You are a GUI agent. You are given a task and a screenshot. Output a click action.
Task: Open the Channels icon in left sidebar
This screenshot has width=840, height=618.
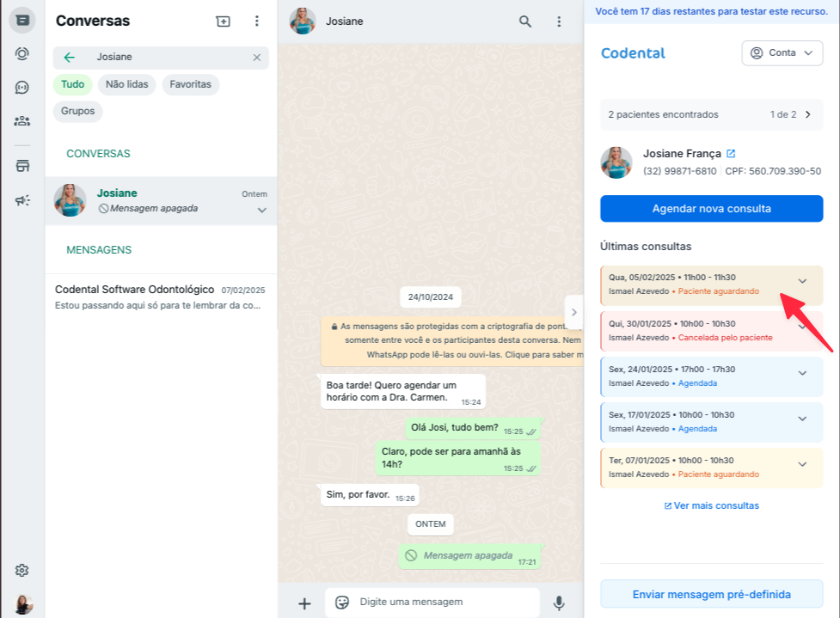point(22,87)
